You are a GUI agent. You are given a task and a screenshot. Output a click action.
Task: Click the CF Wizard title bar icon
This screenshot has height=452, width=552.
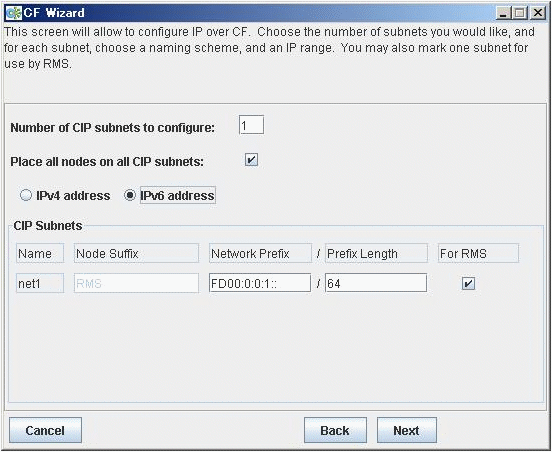tap(13, 13)
